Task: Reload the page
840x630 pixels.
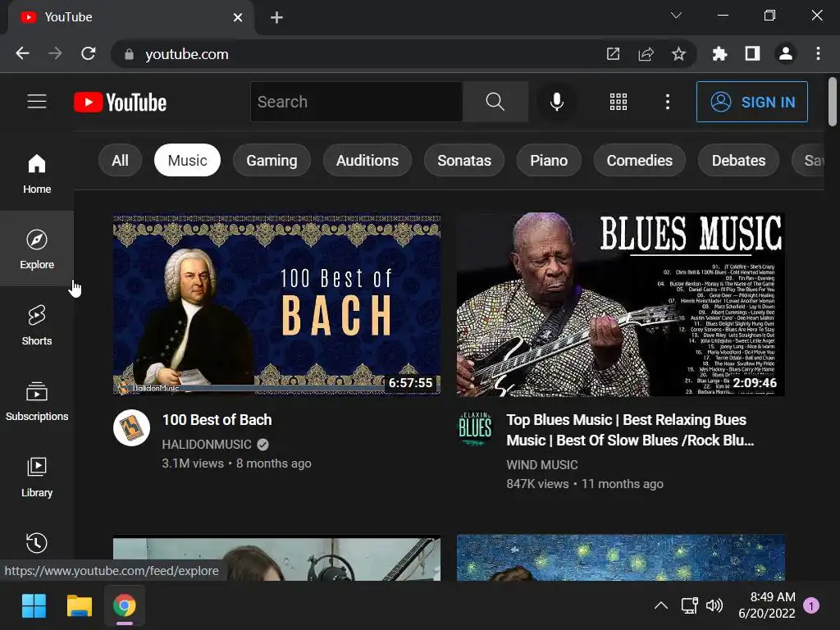Action: pos(89,53)
